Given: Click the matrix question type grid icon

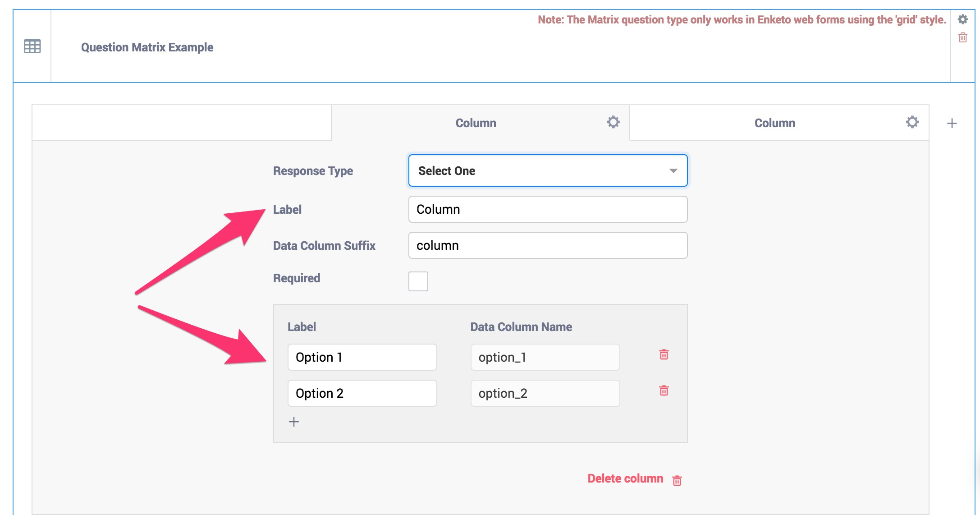Looking at the screenshot, I should coord(32,46).
